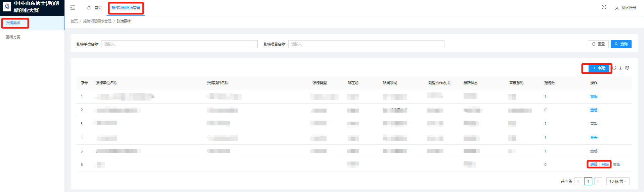Click 删除 for row 6
The image size is (644, 192).
605,165
